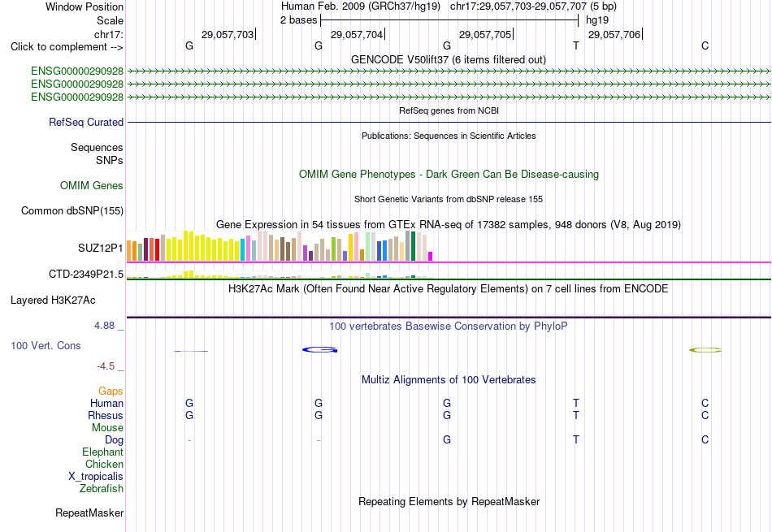This screenshot has width=772, height=532.
Task: Click the Dog alignment row label
Action: (x=114, y=440)
